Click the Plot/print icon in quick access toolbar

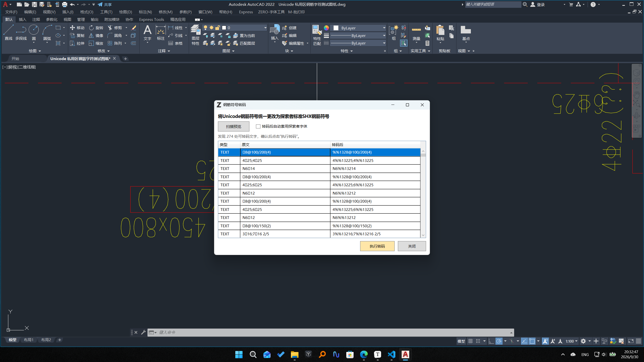[65, 5]
